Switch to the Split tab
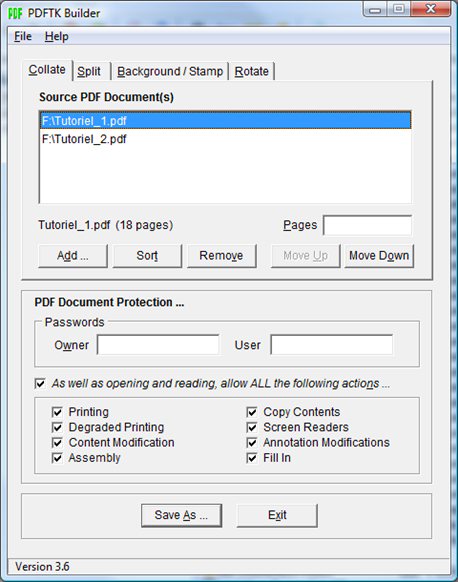This screenshot has width=458, height=582. 89,71
